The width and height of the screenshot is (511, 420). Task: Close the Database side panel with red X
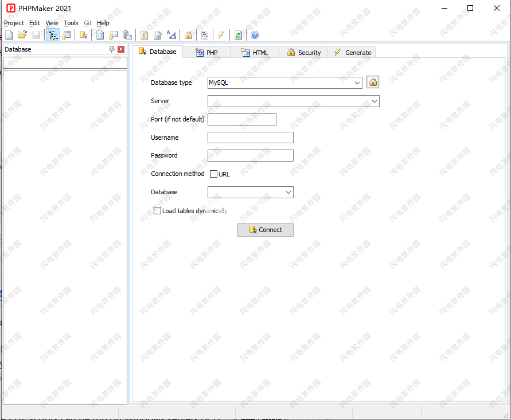click(x=121, y=49)
